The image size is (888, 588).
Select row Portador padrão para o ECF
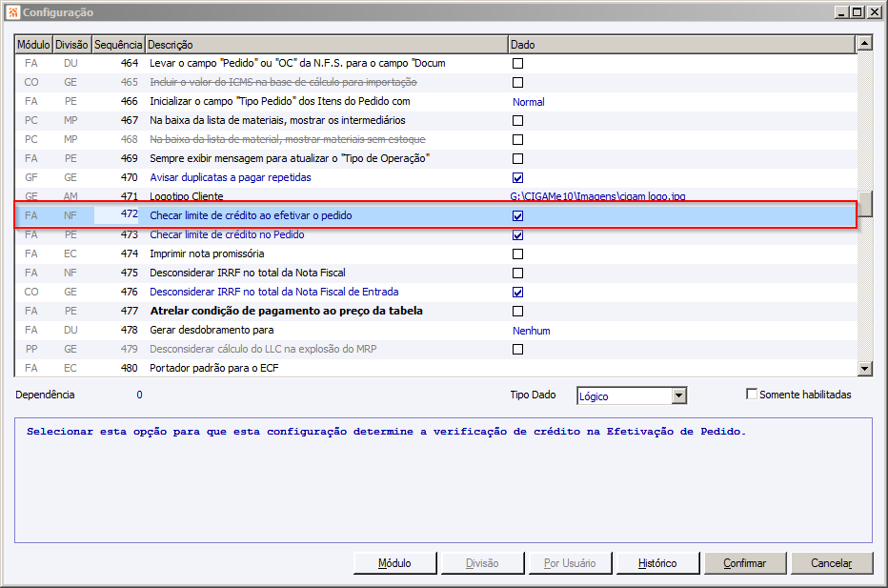[435, 368]
